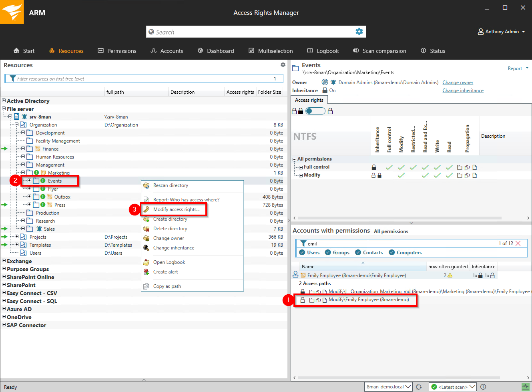
Task: Switch to the Permissions tab
Action: pyautogui.click(x=117, y=51)
